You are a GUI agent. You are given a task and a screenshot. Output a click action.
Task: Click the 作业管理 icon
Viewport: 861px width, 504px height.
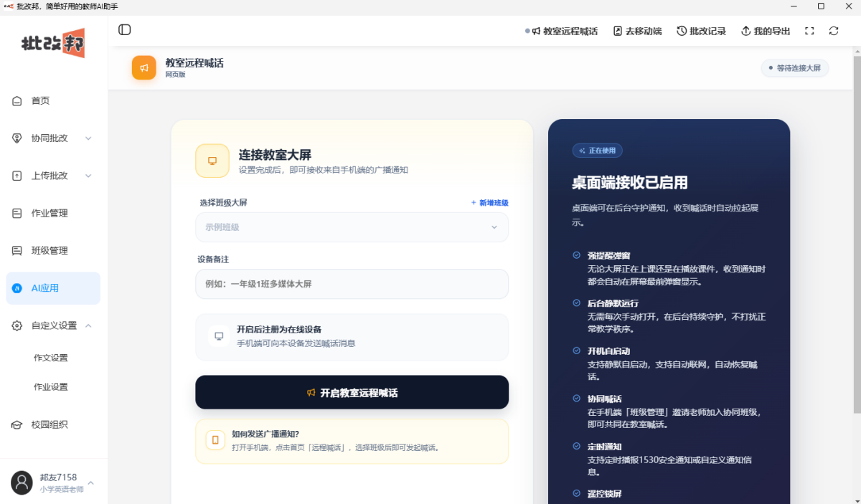17,213
